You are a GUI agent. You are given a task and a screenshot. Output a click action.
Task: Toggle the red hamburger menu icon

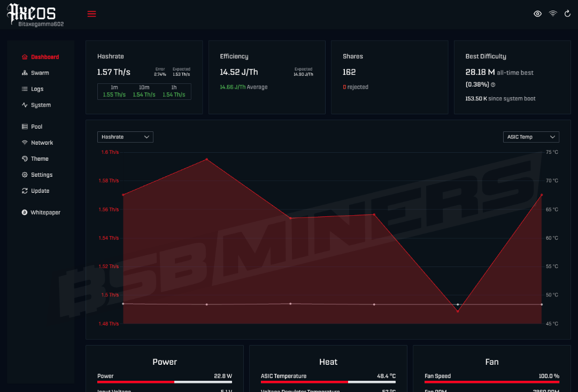[x=91, y=14]
